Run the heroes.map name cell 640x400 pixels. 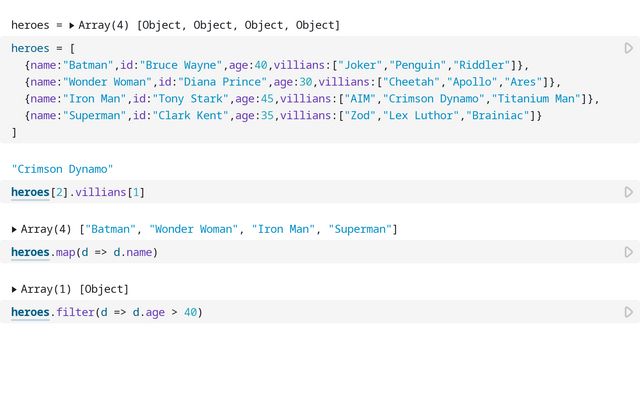(628, 252)
